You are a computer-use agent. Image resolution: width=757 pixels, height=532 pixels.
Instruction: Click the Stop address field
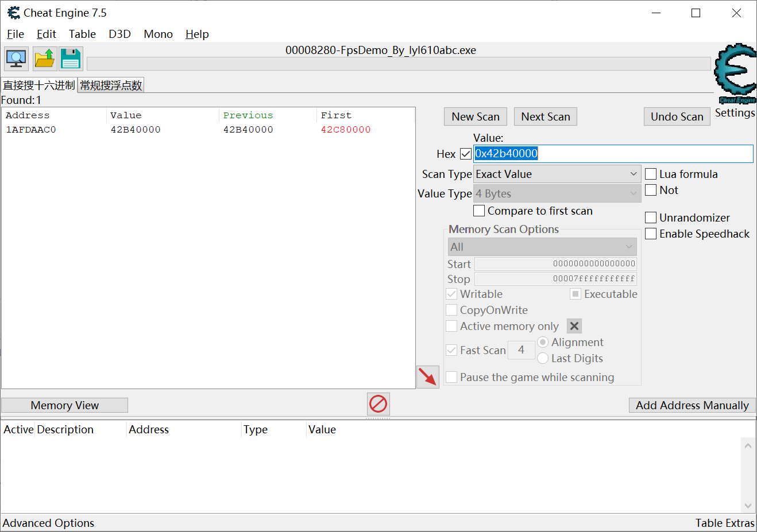tap(555, 278)
